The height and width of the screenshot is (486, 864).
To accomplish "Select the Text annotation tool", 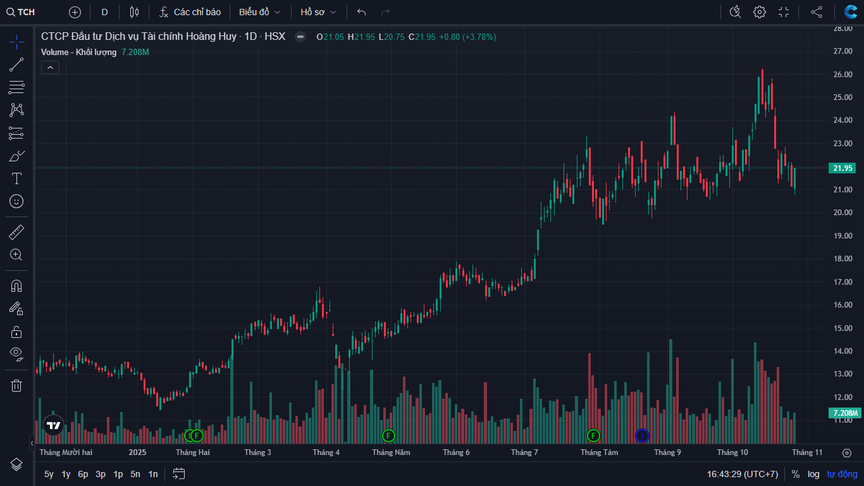I will tap(16, 178).
